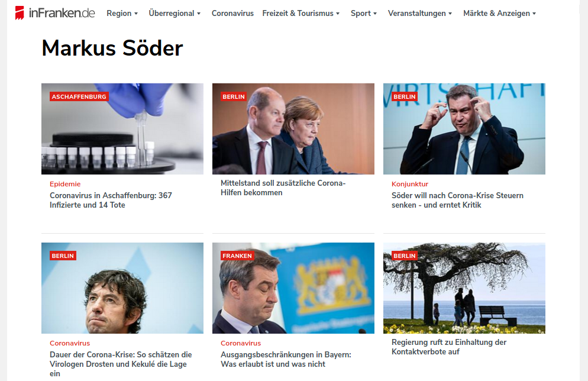Open Märkte & Anzeigen menu
The image size is (588, 381).
tap(499, 14)
